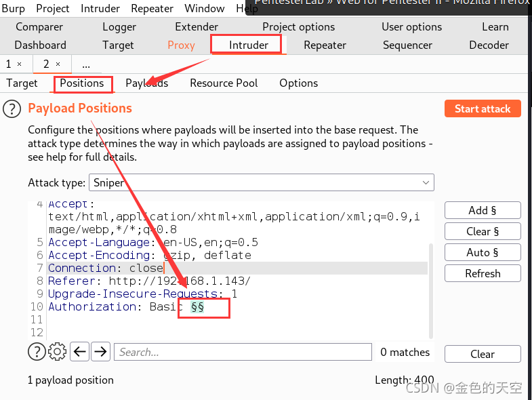
Task: Open the Decoder tab
Action: pos(489,45)
